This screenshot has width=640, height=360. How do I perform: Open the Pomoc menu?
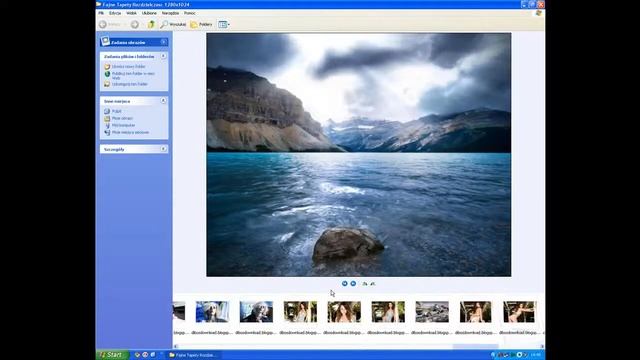pos(189,13)
